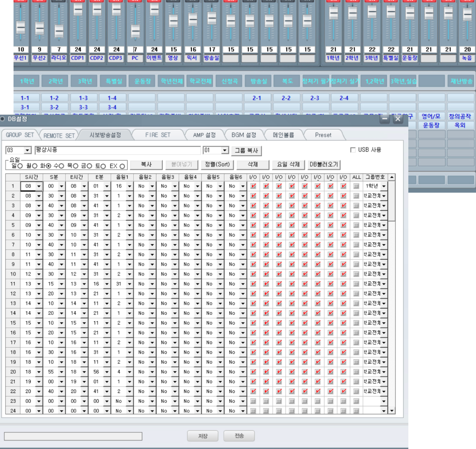Open the AMP 설정 tab
476x449 pixels.
[204, 135]
